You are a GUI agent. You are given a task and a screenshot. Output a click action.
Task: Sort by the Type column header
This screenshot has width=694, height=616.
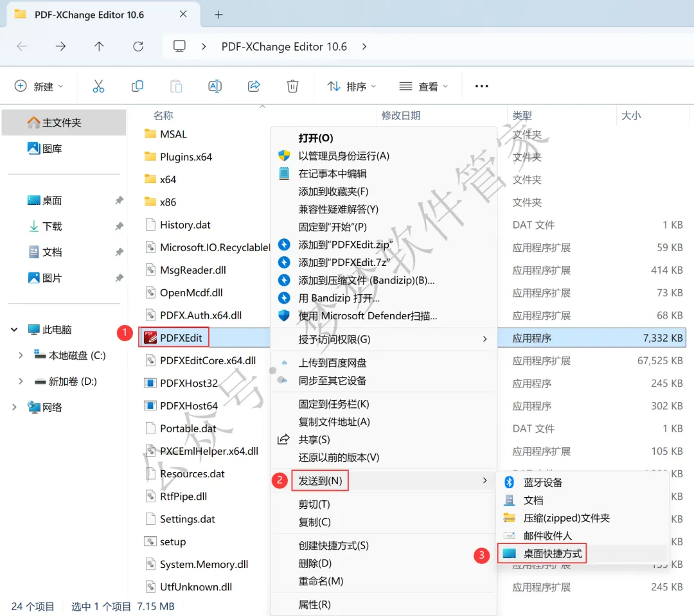522,116
